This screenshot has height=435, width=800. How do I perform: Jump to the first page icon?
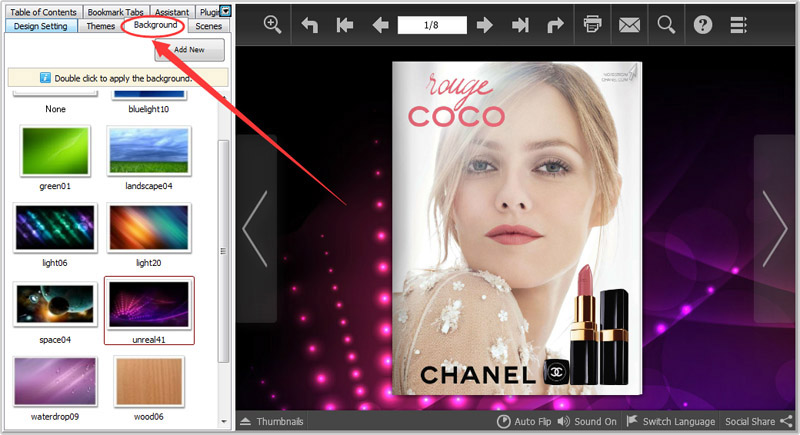(x=345, y=26)
